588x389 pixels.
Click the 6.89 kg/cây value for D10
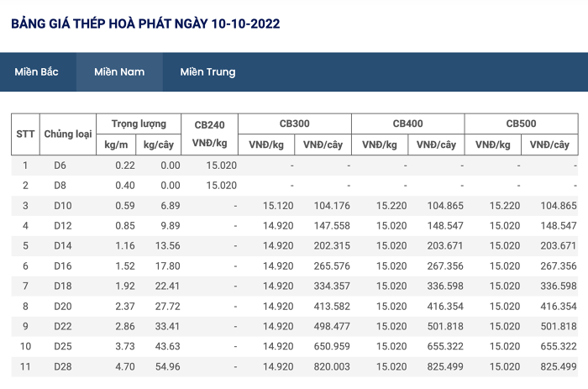click(171, 206)
